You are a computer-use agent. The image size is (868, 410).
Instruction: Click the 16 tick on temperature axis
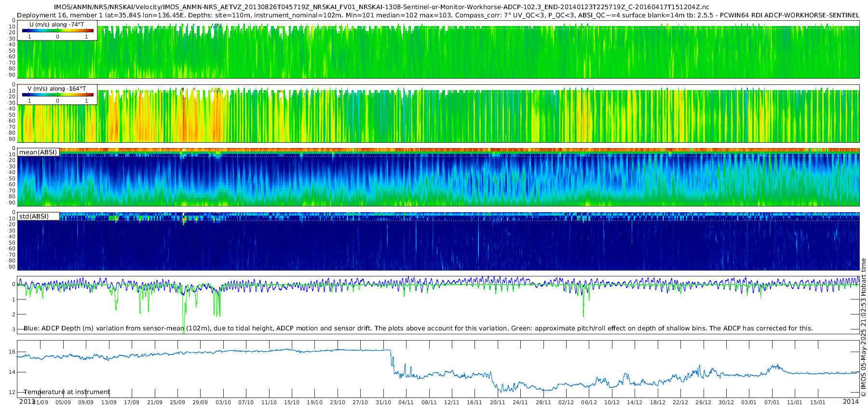point(12,352)
